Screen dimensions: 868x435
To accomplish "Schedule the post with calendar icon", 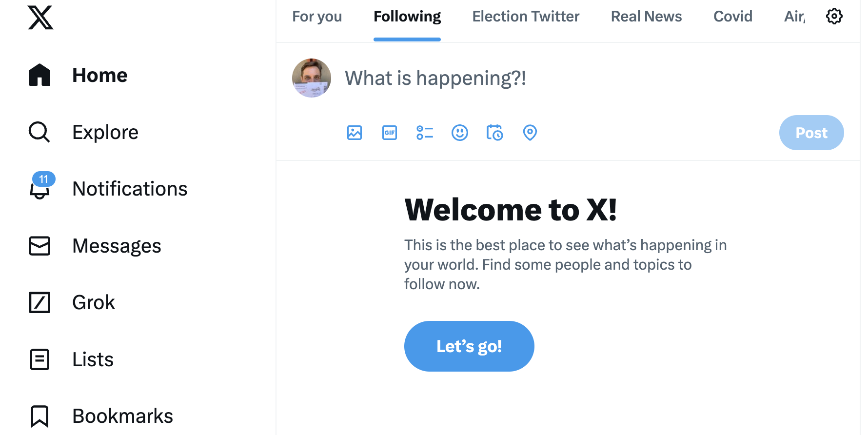I will pyautogui.click(x=494, y=133).
